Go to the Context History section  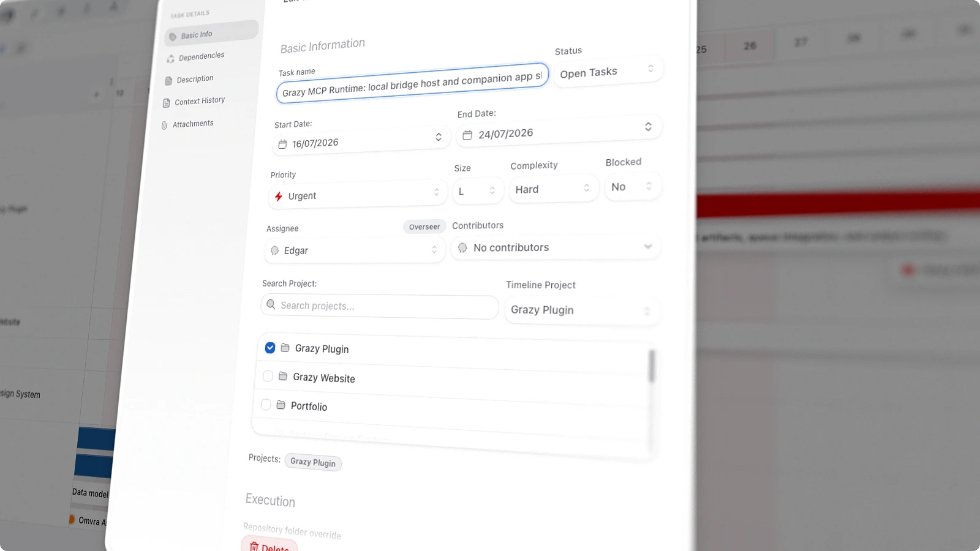tap(200, 101)
